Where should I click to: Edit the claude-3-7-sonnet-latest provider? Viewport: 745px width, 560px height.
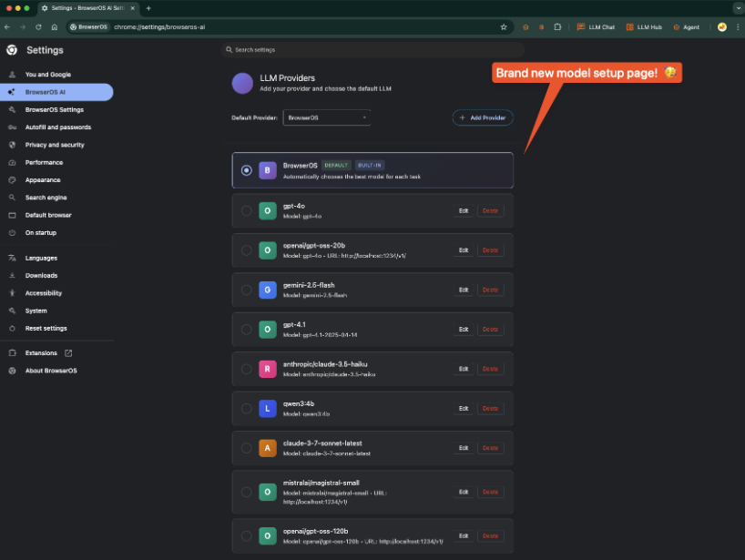coord(464,448)
